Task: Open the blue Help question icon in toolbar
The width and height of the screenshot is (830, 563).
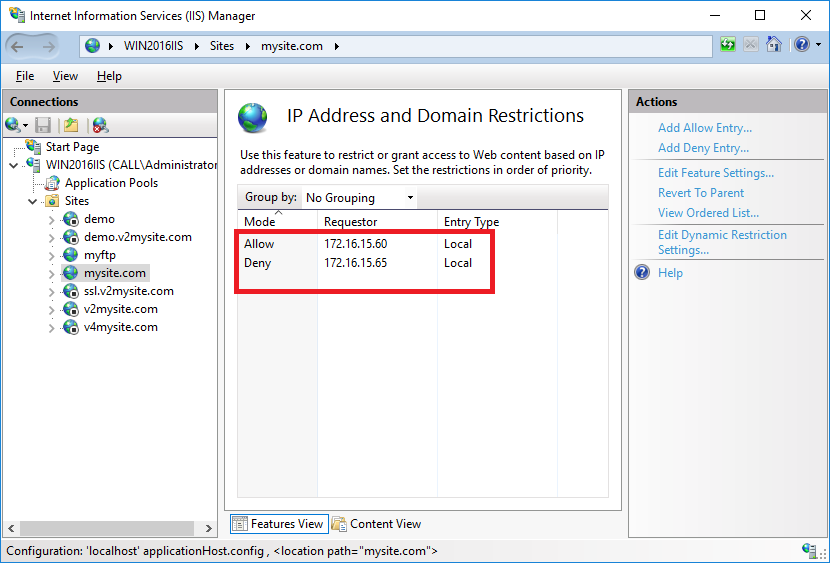Action: click(802, 44)
